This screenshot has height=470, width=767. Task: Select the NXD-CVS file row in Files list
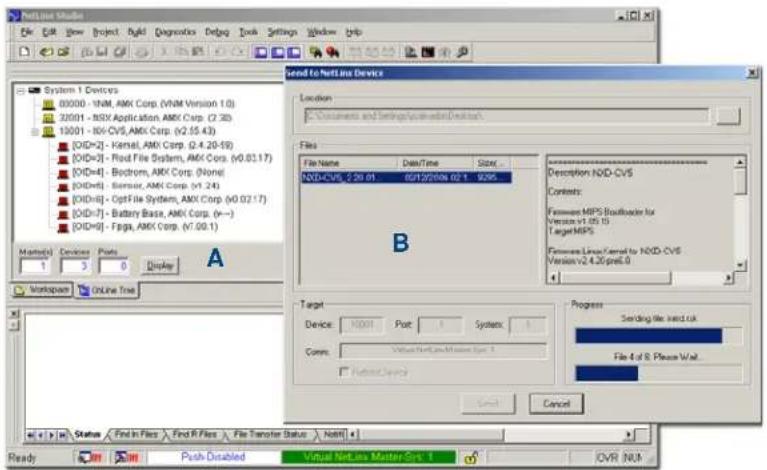[x=406, y=177]
